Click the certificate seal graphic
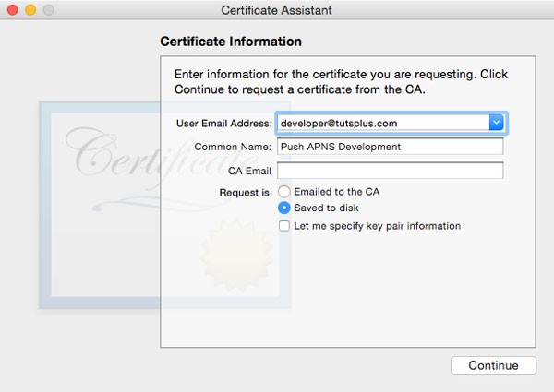This screenshot has height=392, width=554. 236,255
